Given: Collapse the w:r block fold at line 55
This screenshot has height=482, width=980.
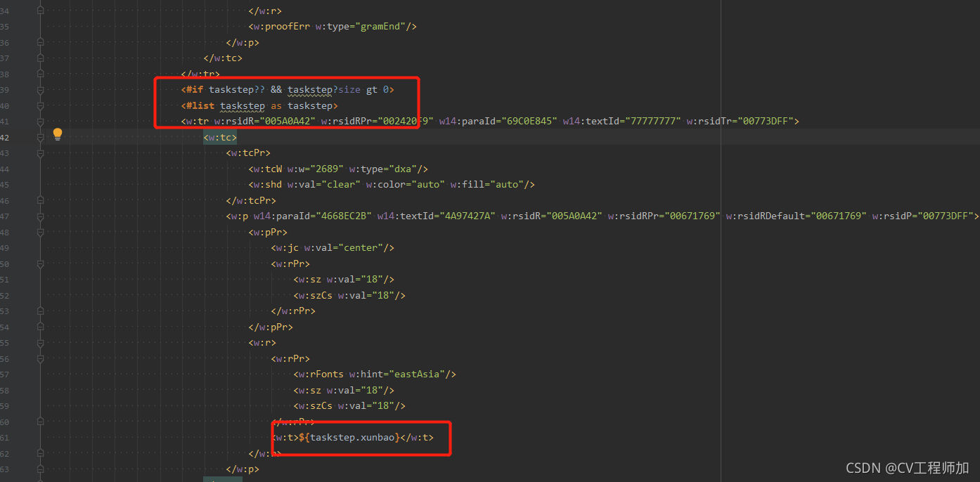Looking at the screenshot, I should (x=40, y=342).
